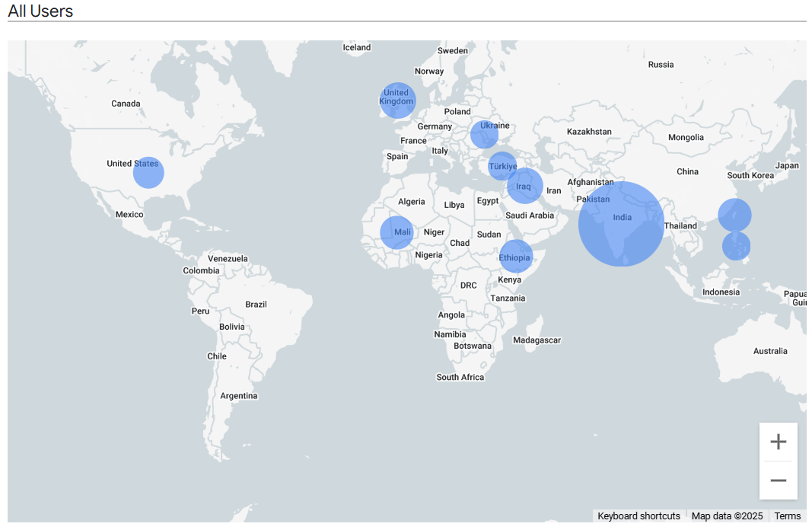Image resolution: width=812 pixels, height=530 pixels.
Task: Click the India user bubble
Action: click(621, 224)
